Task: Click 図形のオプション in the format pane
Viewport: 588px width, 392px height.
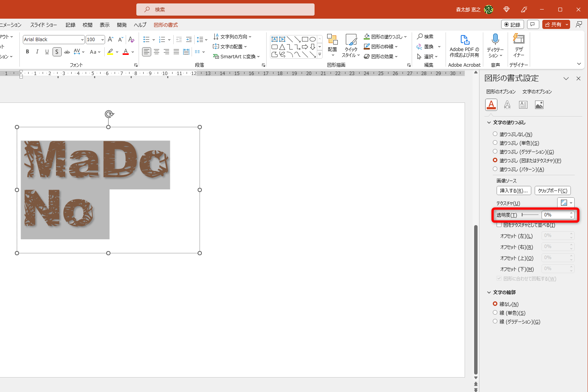Action: [501, 91]
